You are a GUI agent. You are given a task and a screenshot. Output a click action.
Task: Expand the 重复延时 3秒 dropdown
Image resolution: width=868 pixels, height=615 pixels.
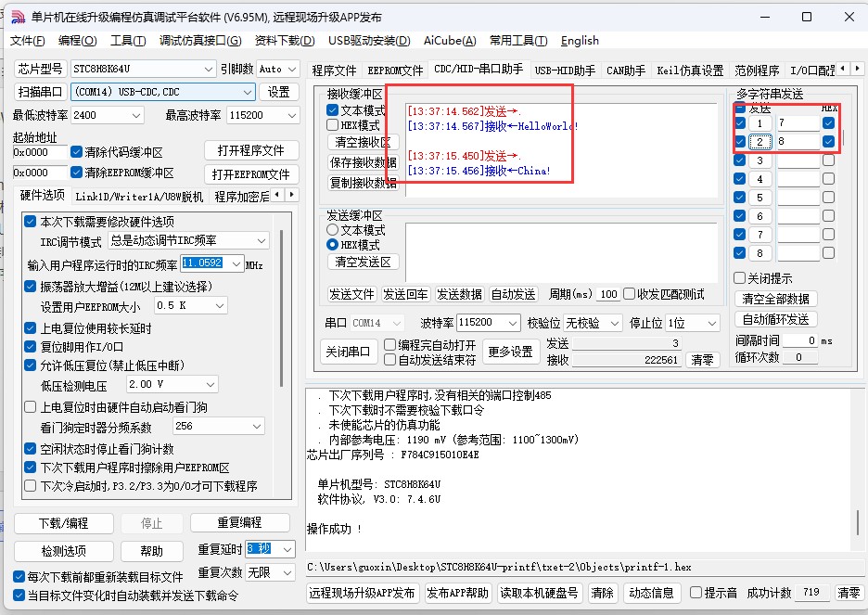pos(287,549)
